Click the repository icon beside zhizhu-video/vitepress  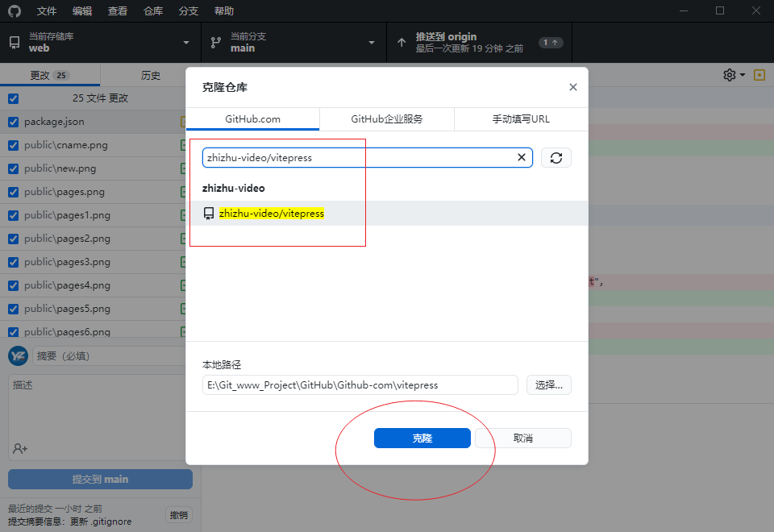click(x=209, y=213)
